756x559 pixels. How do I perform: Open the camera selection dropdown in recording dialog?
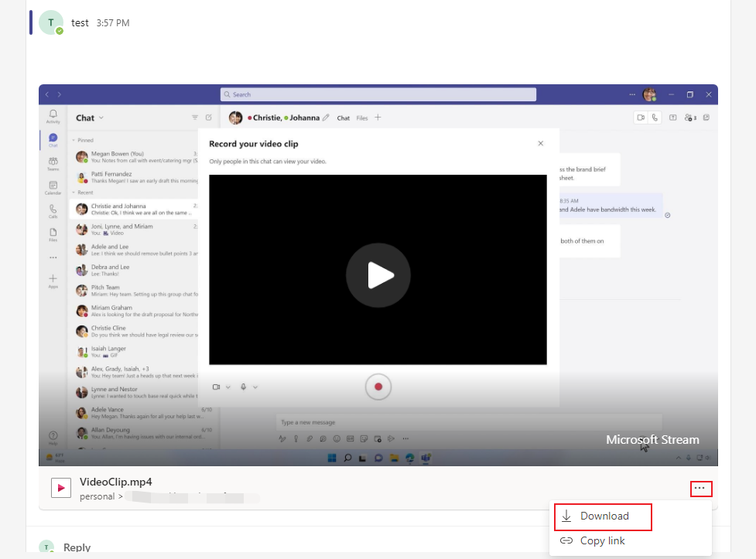pyautogui.click(x=227, y=387)
